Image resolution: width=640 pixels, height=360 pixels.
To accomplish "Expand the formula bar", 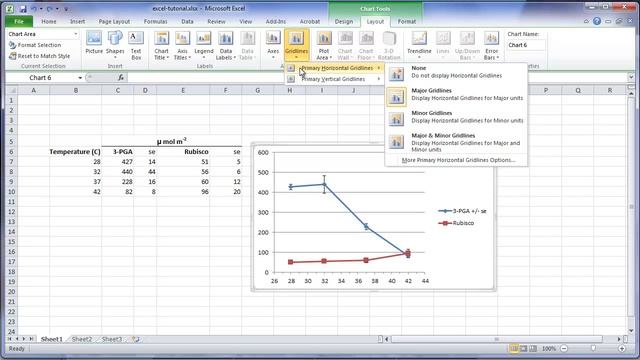I will coord(631,77).
